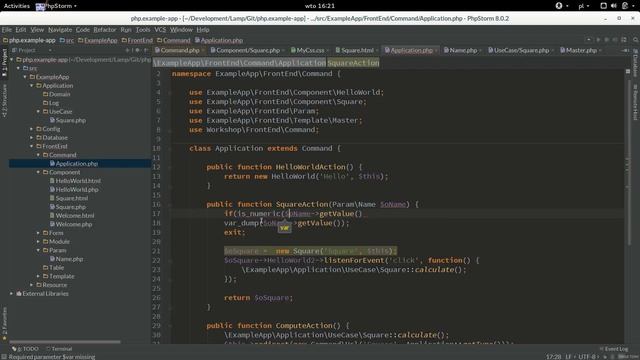Viewport: 640px width, 360px height.
Task: Click the php.example-app breadcrumb
Action: click(29, 40)
